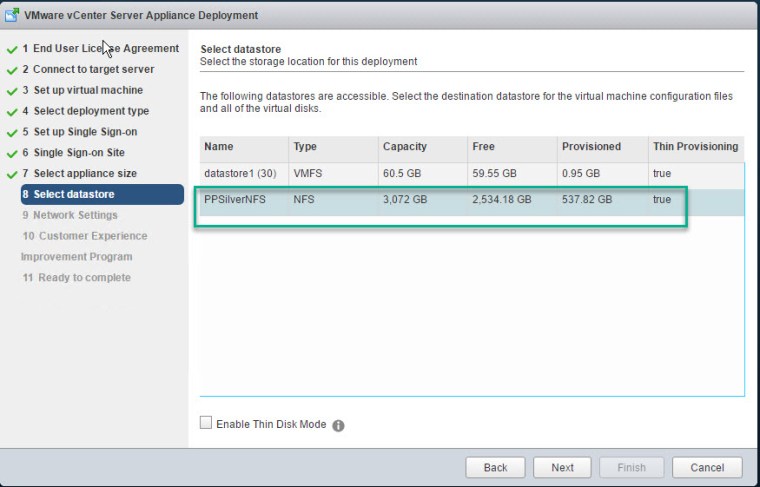
Task: Click the 0.95 GB provisioned value
Action: (x=581, y=173)
